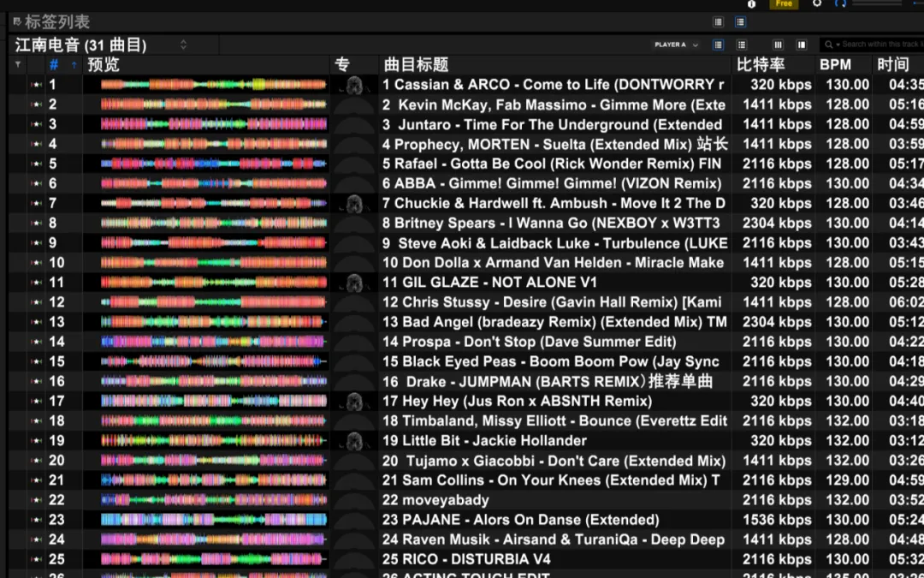The image size is (924, 578).
Task: Open the 江南电音 playlist selector arrows
Action: [183, 45]
